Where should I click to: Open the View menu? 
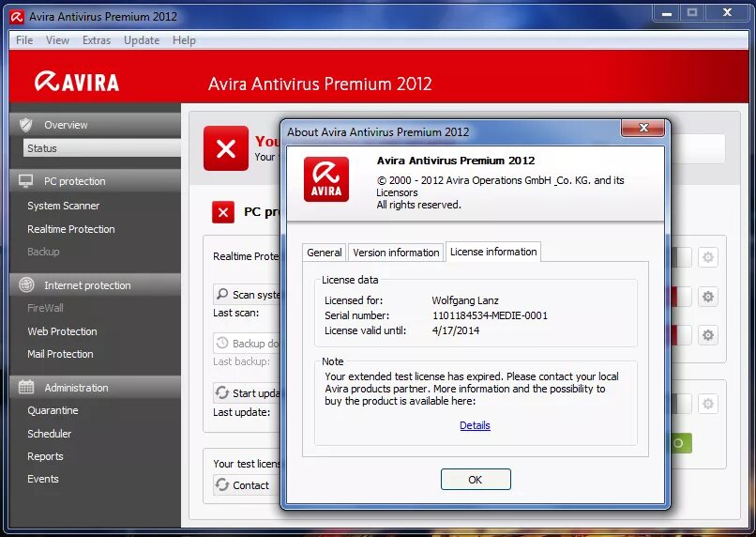click(58, 40)
